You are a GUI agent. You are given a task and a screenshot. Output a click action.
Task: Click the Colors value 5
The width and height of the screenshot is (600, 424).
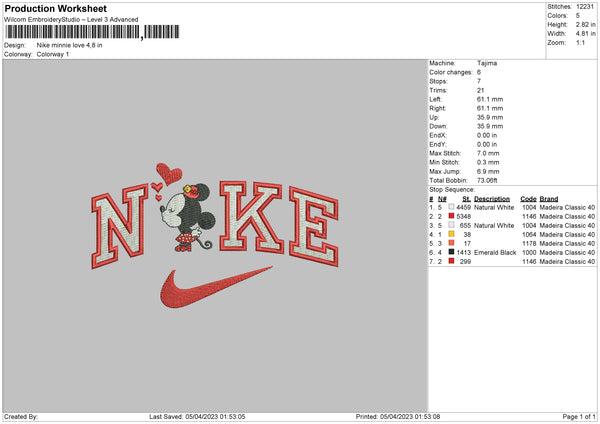[578, 16]
